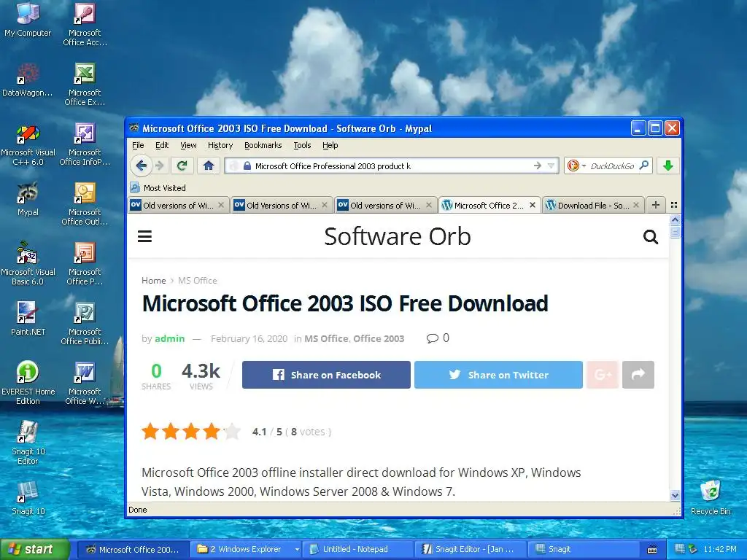The image size is (747, 560).
Task: Select EVEREST Home Edition desktop shortcut
Action: pyautogui.click(x=28, y=384)
